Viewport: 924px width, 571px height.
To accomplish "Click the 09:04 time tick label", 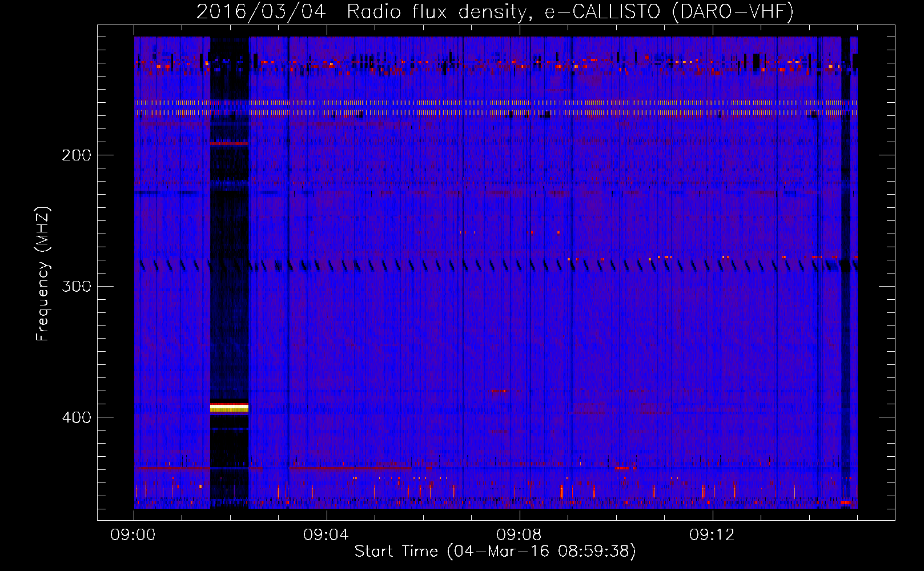I will pos(326,535).
